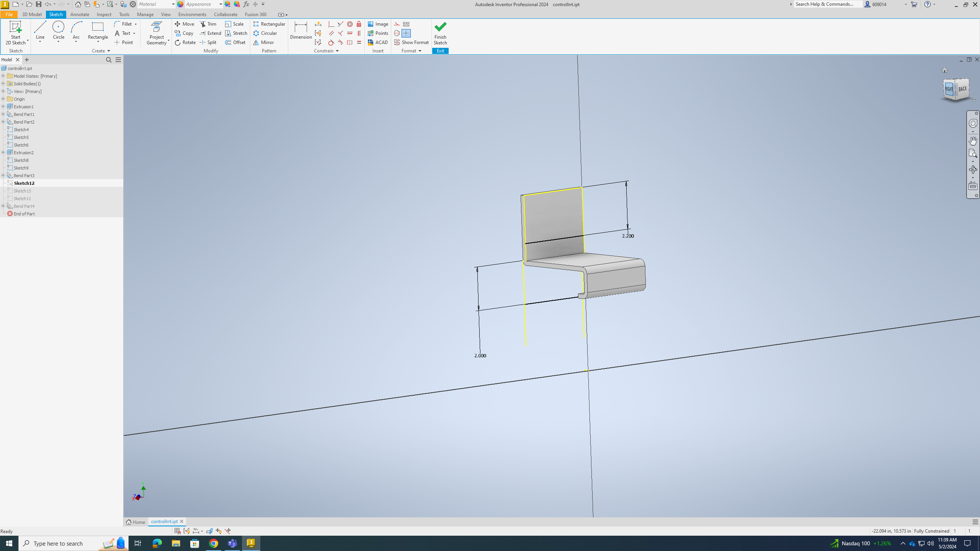Apply the Perpendicular constraint icon
980x551 pixels.
click(341, 33)
